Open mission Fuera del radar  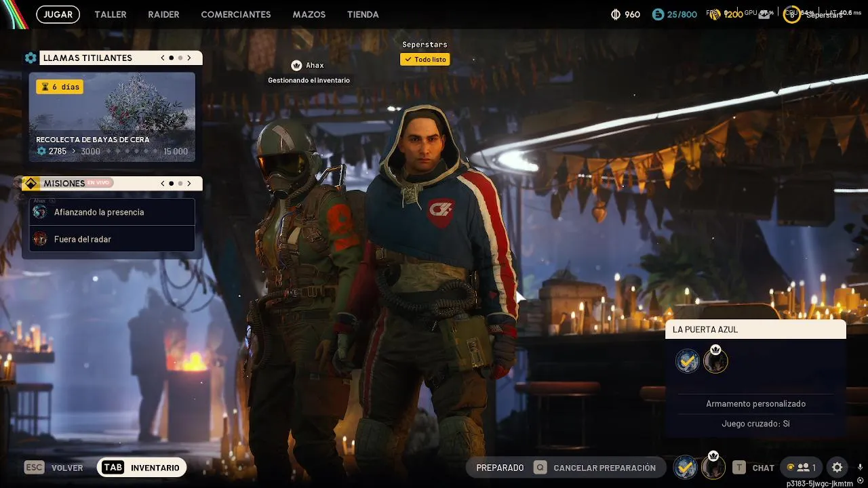113,239
